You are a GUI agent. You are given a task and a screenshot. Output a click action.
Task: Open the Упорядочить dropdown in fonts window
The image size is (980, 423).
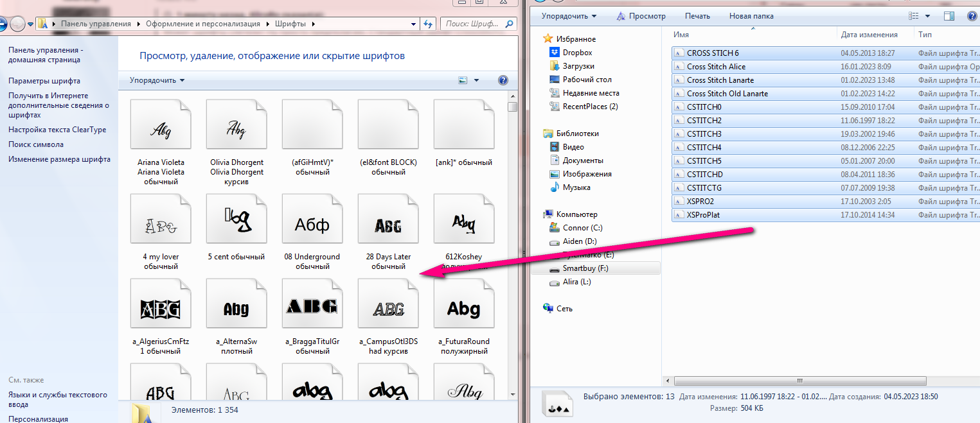157,80
